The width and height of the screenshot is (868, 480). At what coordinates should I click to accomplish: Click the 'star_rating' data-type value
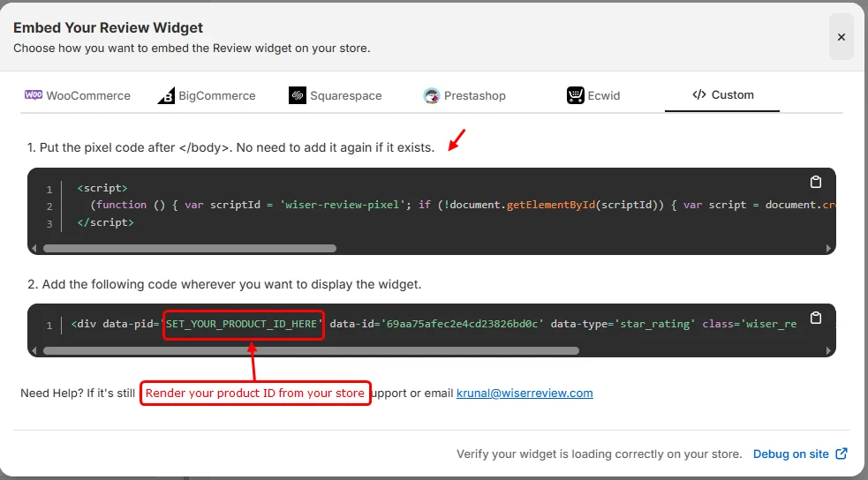coord(654,324)
